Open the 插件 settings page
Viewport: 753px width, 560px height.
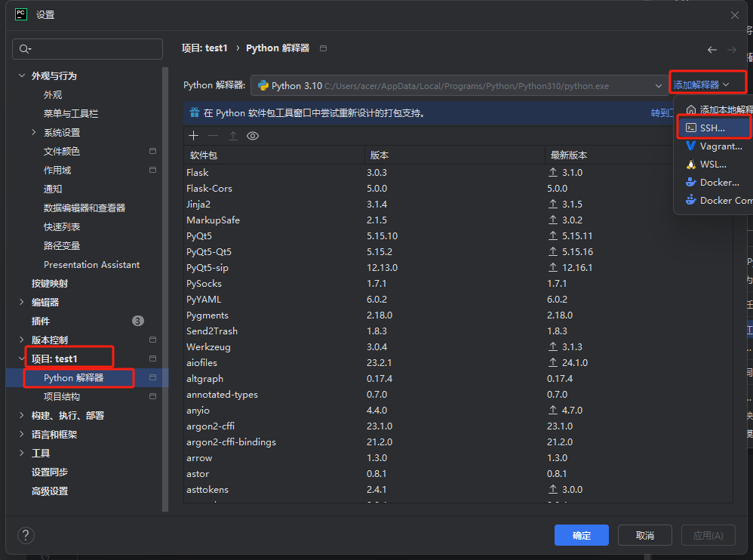pyautogui.click(x=41, y=321)
